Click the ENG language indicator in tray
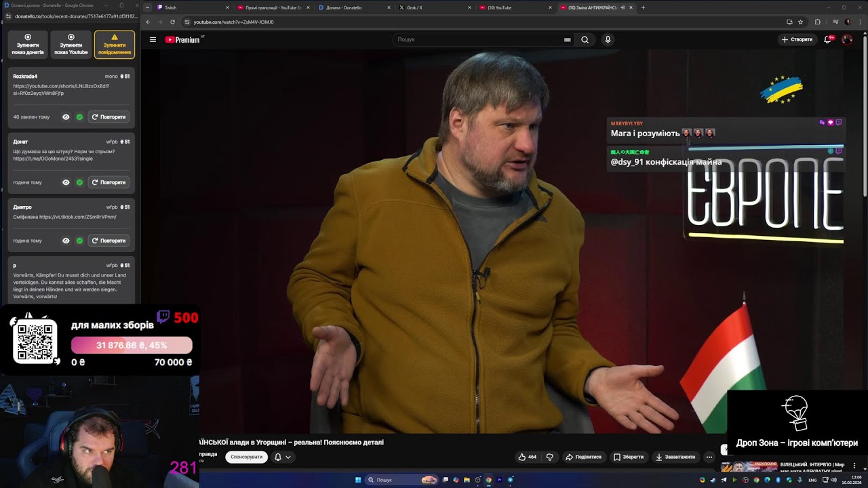This screenshot has height=488, width=868. [x=812, y=480]
